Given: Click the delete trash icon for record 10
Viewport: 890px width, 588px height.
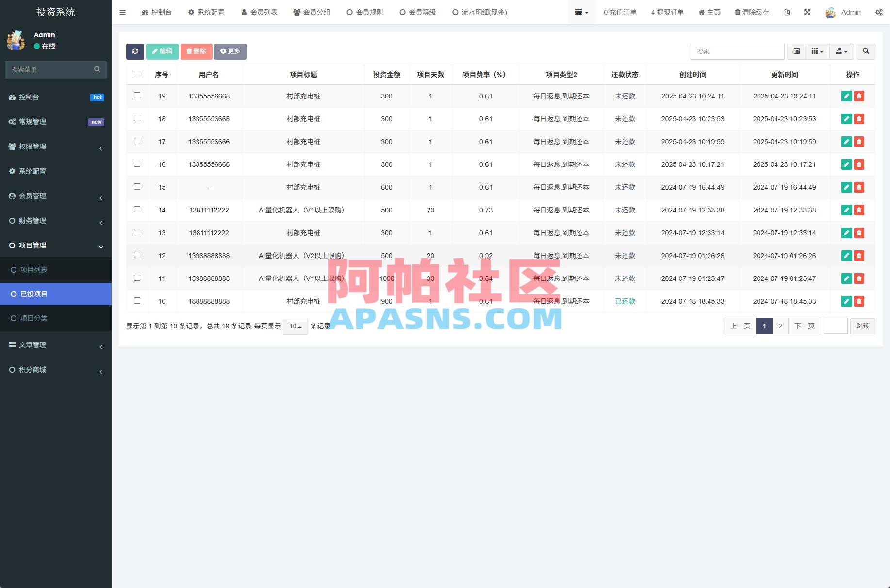Looking at the screenshot, I should 859,301.
